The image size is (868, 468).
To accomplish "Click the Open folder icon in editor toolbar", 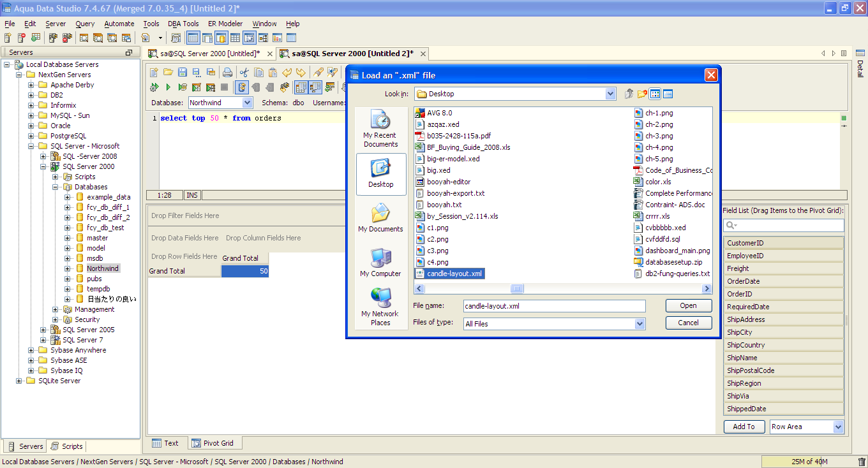I will 168,72.
